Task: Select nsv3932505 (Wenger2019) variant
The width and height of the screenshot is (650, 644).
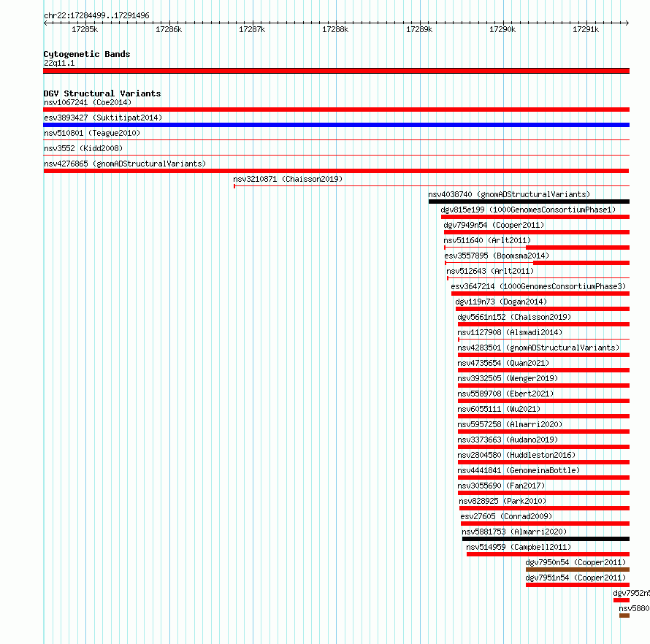Action: [508, 378]
